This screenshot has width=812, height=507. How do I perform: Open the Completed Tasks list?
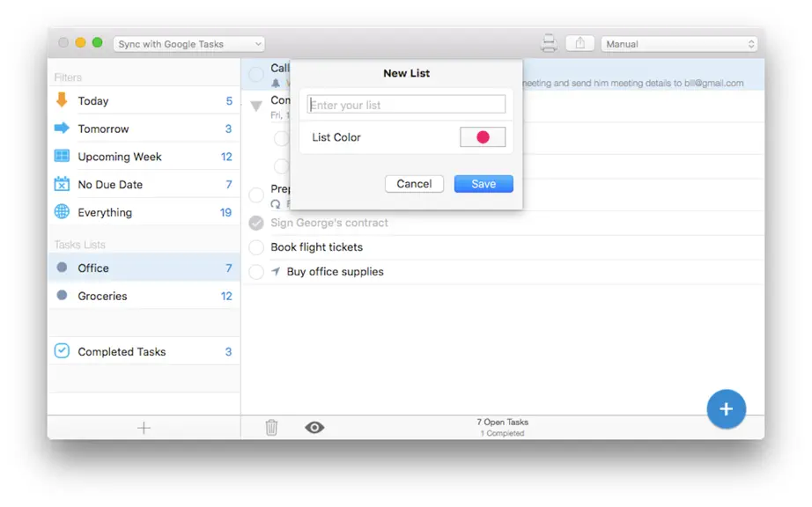pyautogui.click(x=144, y=351)
